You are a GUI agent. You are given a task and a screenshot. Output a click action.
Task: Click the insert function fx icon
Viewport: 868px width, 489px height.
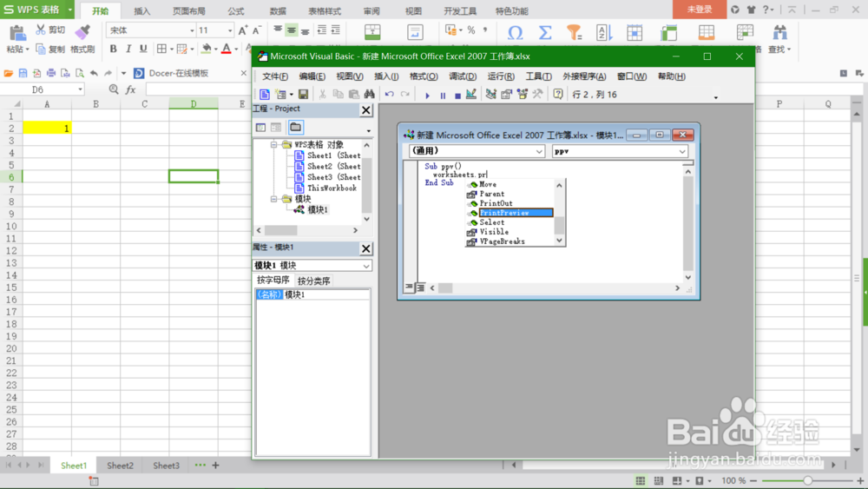(131, 89)
